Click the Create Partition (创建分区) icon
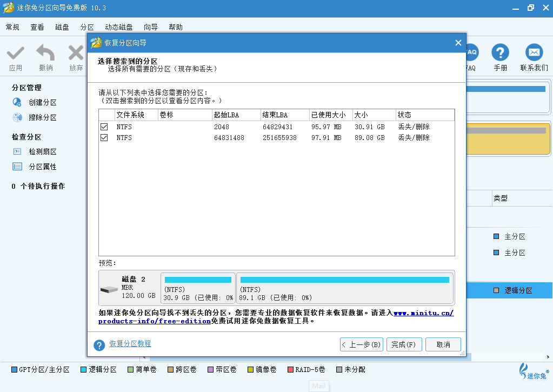Screen dimensions: 553x392 (x=17, y=102)
